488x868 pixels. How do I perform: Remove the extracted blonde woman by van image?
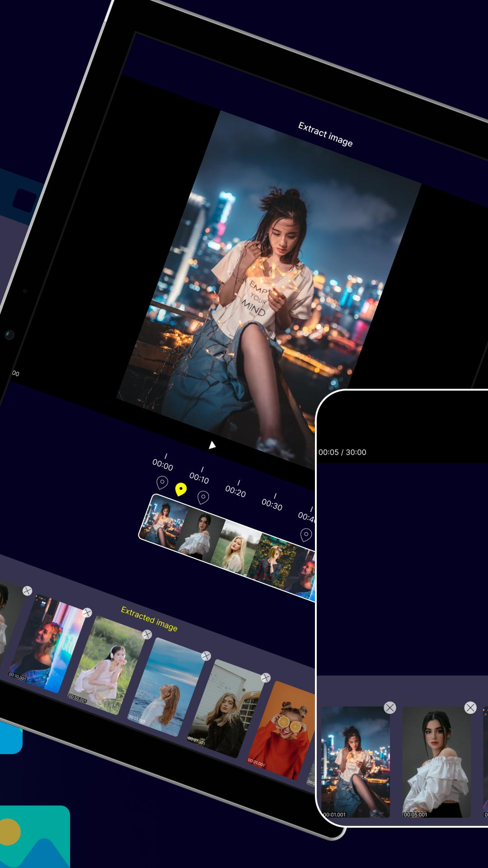pos(266,678)
